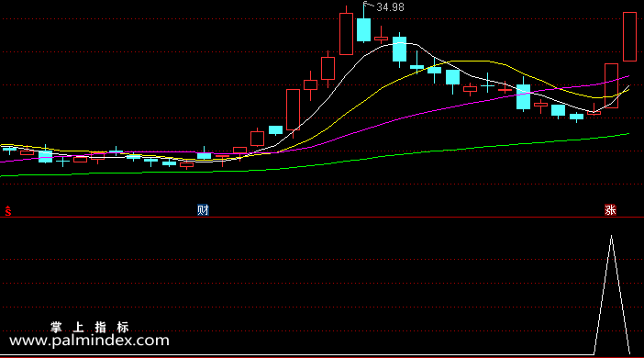Open the blue 财 info icon
This screenshot has height=358, width=644.
click(203, 210)
